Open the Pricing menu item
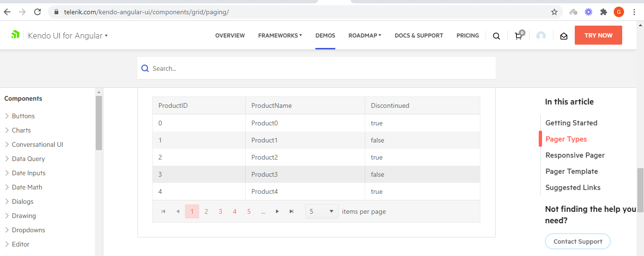This screenshot has height=256, width=644. (x=468, y=36)
